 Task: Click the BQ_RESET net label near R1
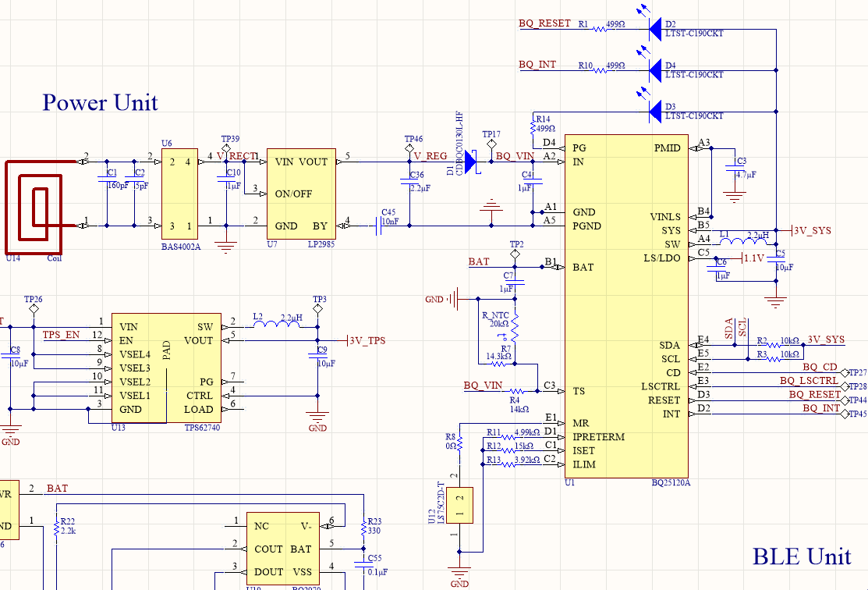(544, 23)
